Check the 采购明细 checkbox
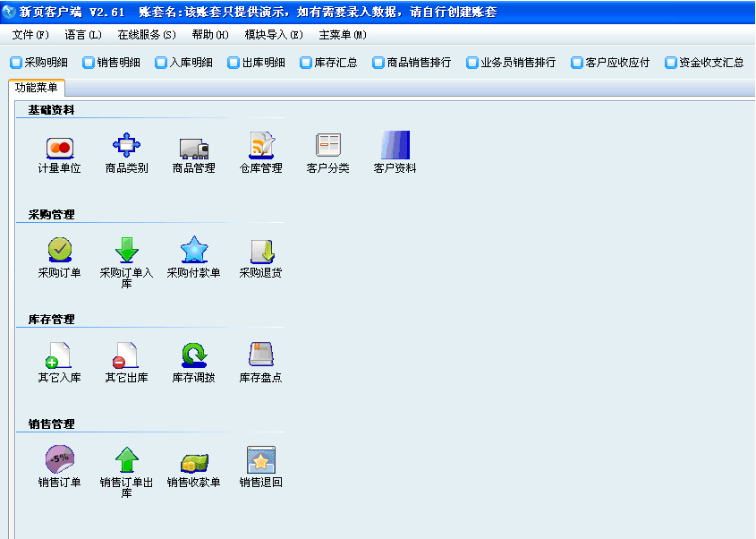This screenshot has width=756, height=539. (x=14, y=63)
